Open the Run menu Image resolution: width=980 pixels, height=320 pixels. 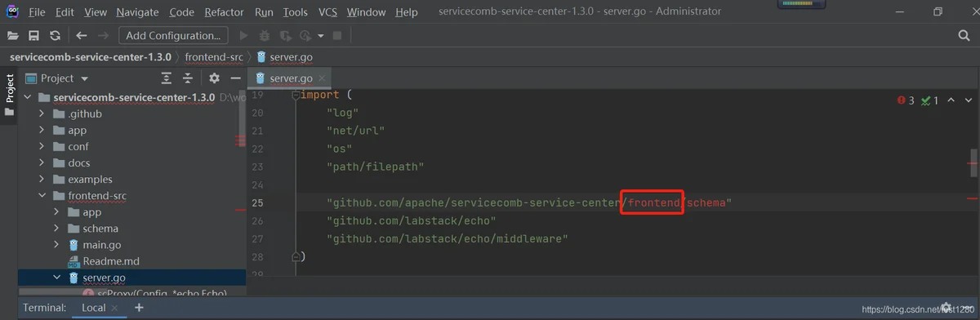point(264,12)
